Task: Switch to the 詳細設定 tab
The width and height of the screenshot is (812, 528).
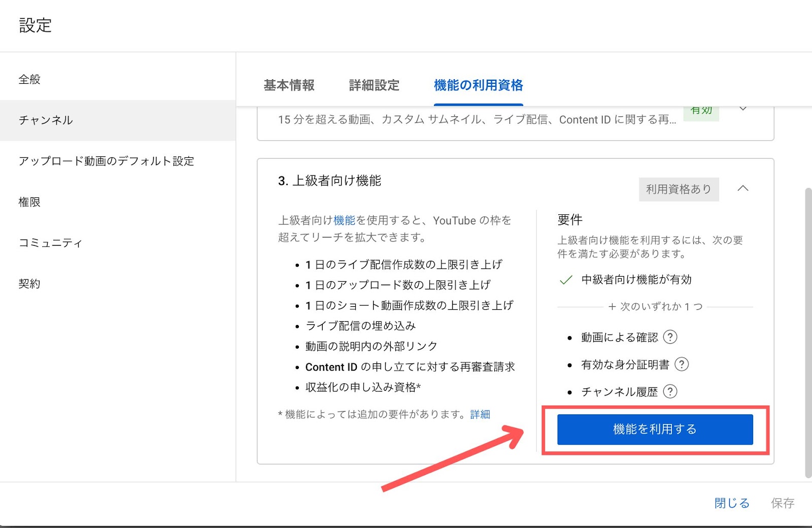Action: pos(374,85)
